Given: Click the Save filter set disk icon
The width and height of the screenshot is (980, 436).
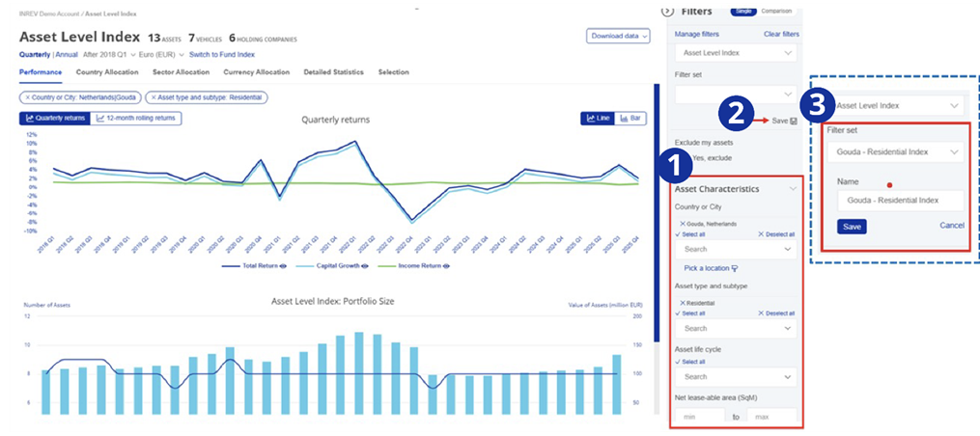Looking at the screenshot, I should click(x=794, y=121).
